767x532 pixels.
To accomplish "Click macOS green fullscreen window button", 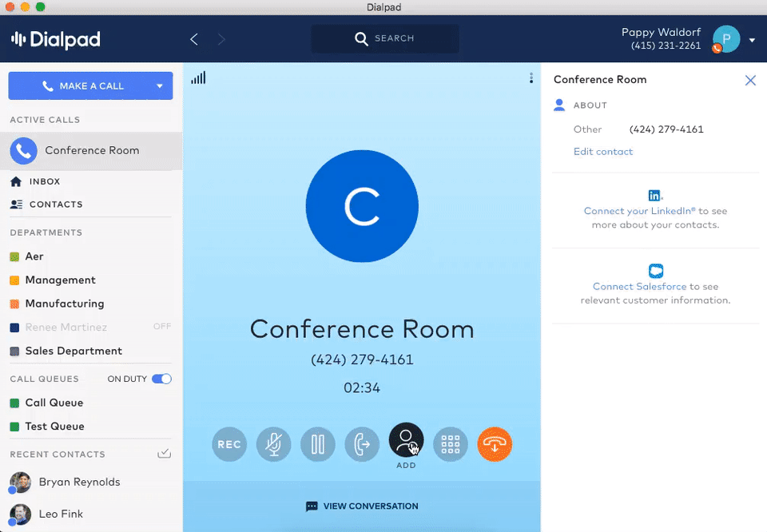I will 41,7.
